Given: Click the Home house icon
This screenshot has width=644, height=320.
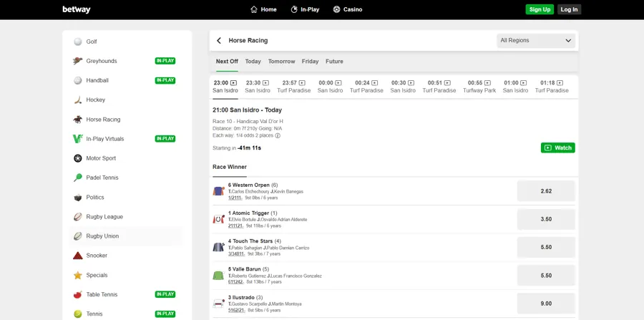Looking at the screenshot, I should pos(254,9).
